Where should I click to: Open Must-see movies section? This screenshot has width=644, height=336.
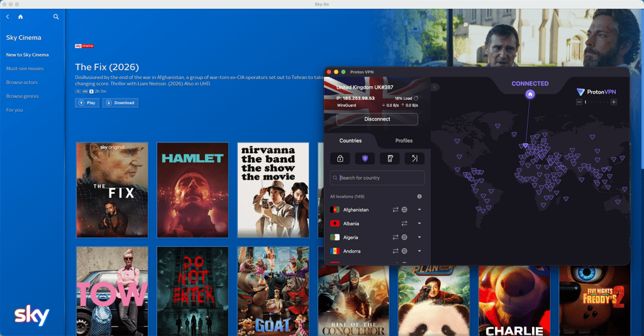click(25, 68)
